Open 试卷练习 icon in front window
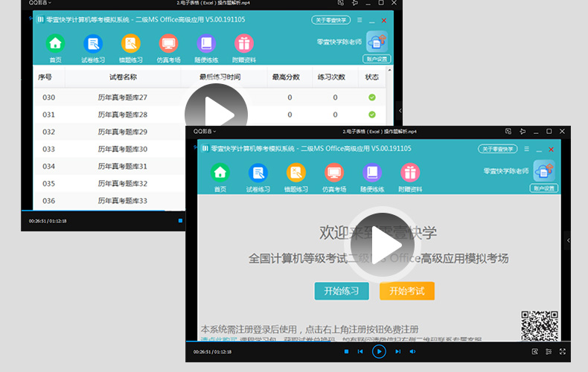This screenshot has height=372, width=588. tap(258, 173)
